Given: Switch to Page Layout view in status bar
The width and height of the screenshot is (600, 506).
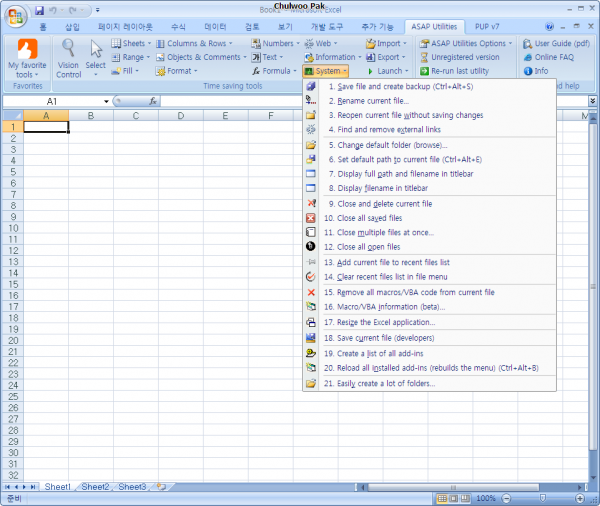Looking at the screenshot, I should (454, 498).
